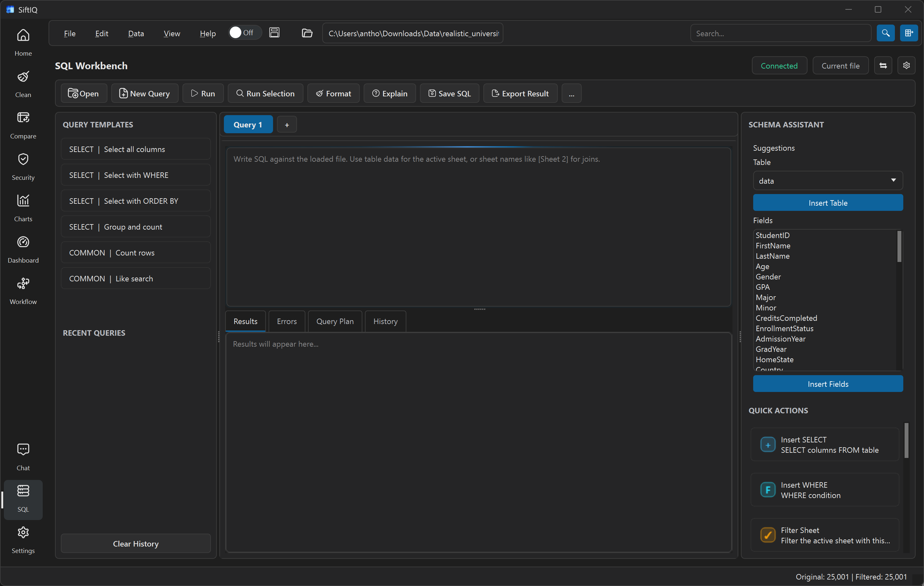The width and height of the screenshot is (924, 586).
Task: Choose the Select all columns template
Action: click(x=136, y=149)
